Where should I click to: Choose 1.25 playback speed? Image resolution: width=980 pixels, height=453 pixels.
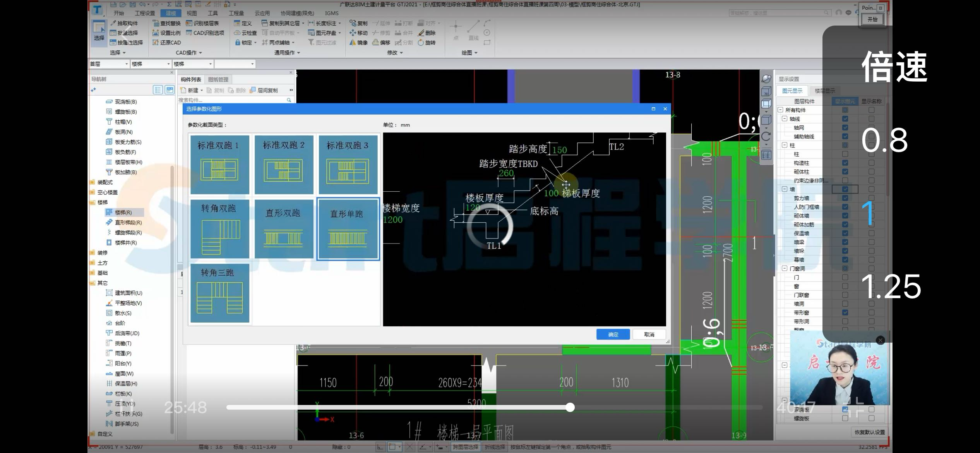click(891, 287)
